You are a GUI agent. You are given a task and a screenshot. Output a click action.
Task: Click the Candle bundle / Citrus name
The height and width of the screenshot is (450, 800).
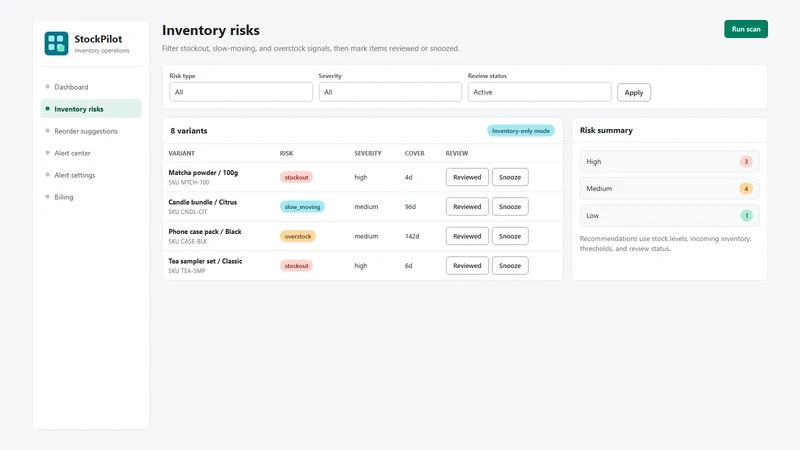(203, 202)
